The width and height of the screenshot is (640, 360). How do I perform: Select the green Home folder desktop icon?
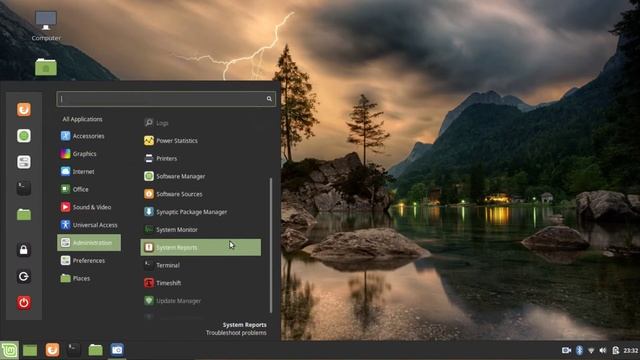tap(46, 67)
